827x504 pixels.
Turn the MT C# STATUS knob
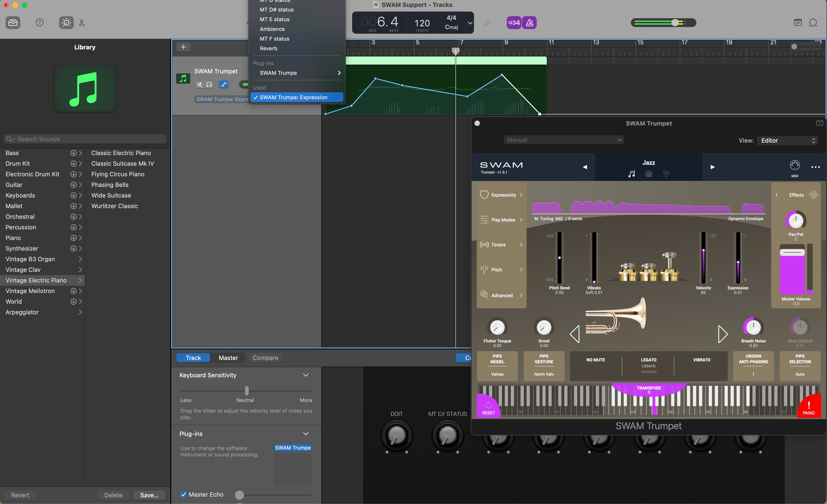pos(447,435)
